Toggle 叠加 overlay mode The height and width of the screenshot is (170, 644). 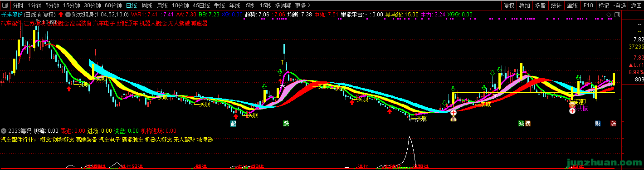[x=524, y=6]
